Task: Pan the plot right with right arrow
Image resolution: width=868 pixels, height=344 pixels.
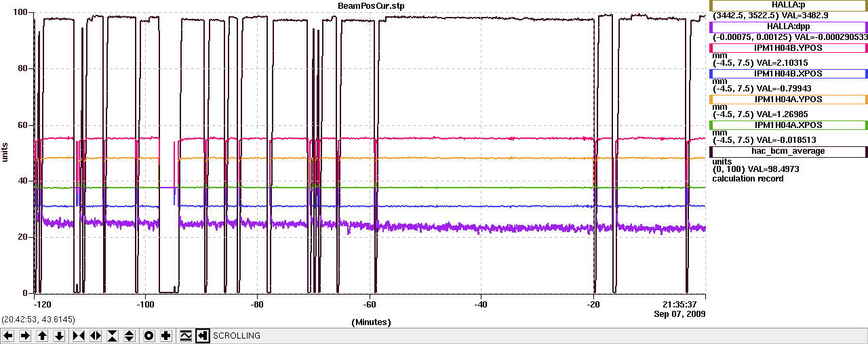Action: tap(25, 336)
